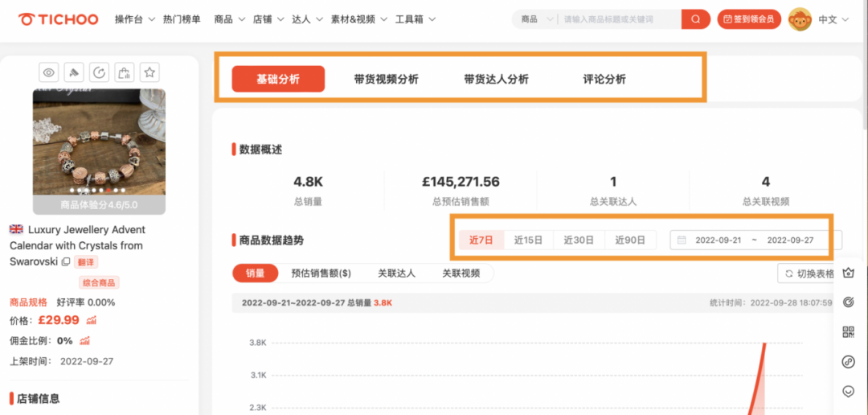This screenshot has width=868, height=415.
Task: Open the 商品 navigation dropdown
Action: pyautogui.click(x=230, y=19)
